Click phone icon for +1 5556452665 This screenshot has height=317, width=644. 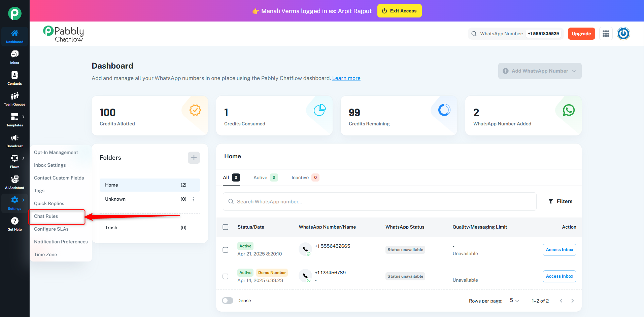coord(305,249)
